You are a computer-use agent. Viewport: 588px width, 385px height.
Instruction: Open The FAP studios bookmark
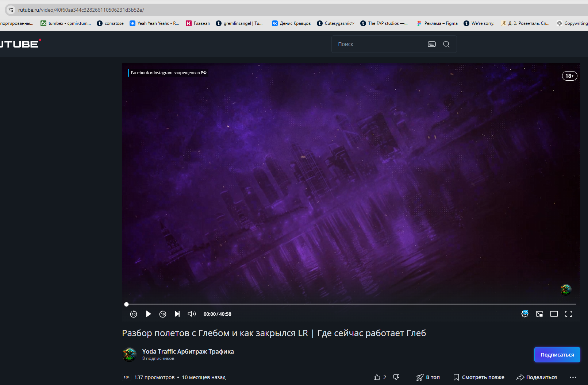click(x=384, y=23)
